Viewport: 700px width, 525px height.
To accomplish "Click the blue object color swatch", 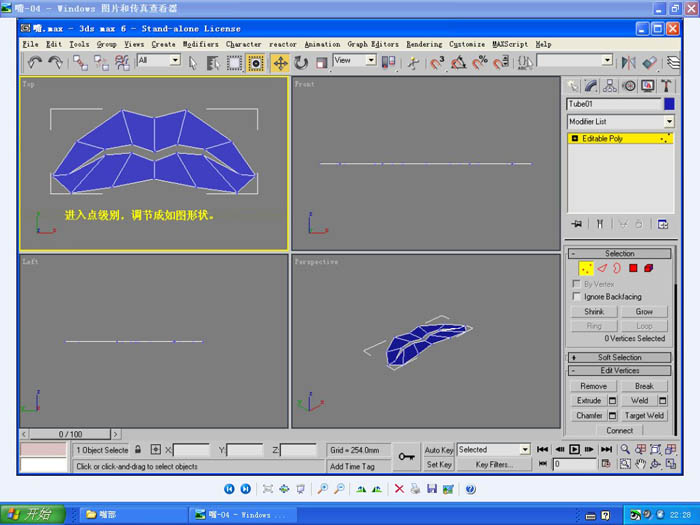I will pos(669,104).
